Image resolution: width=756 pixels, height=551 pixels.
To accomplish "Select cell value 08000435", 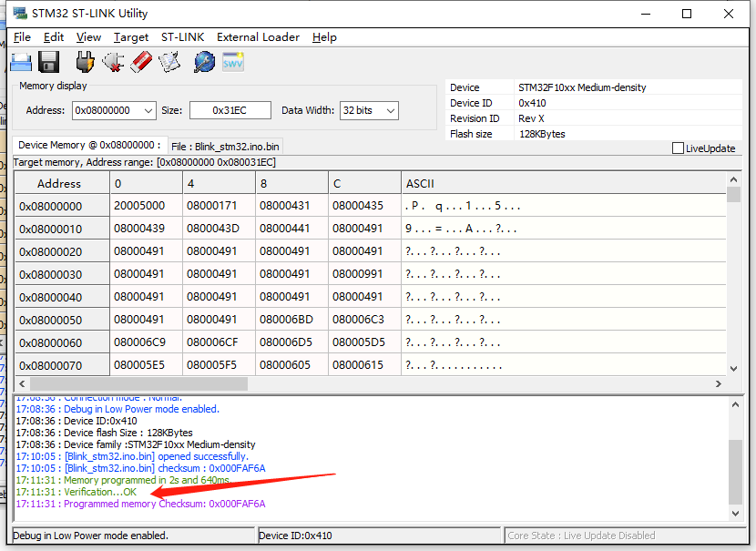I will [x=364, y=206].
